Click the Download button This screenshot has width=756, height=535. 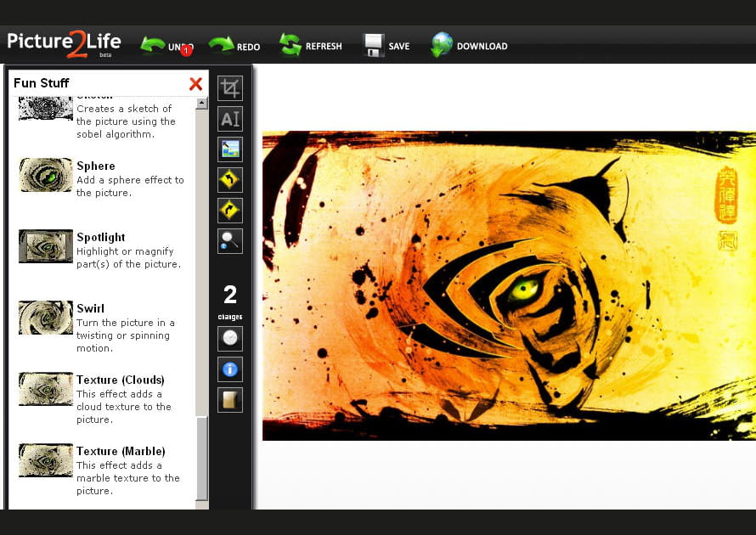coord(469,45)
